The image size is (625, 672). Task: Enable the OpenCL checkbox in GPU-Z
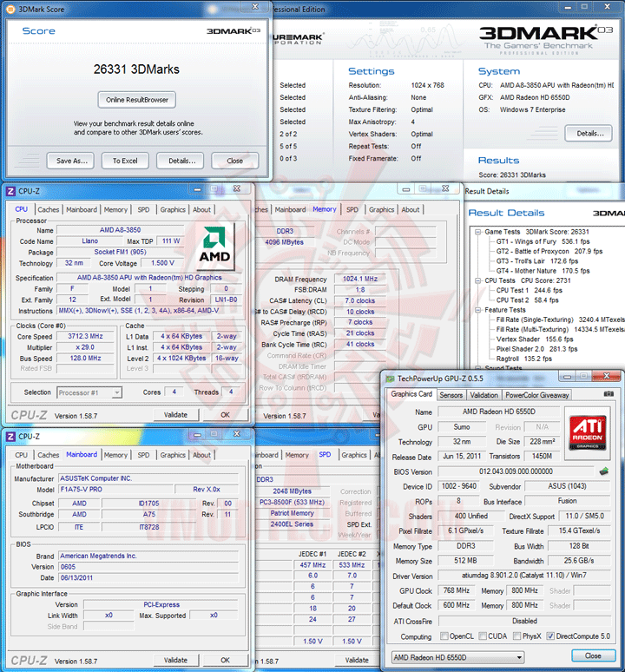point(444,636)
